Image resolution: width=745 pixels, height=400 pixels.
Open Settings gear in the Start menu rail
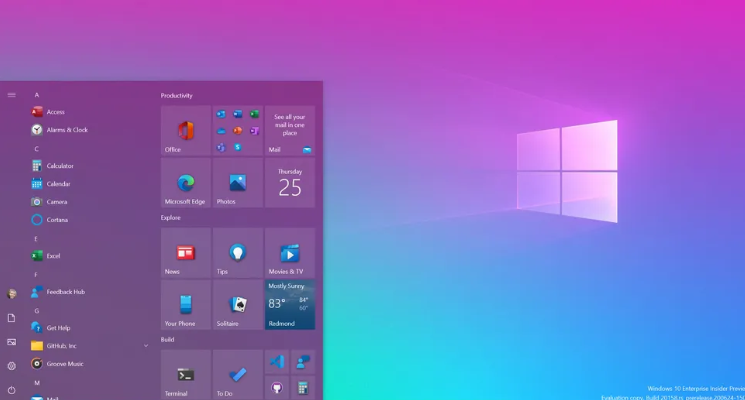pyautogui.click(x=11, y=366)
